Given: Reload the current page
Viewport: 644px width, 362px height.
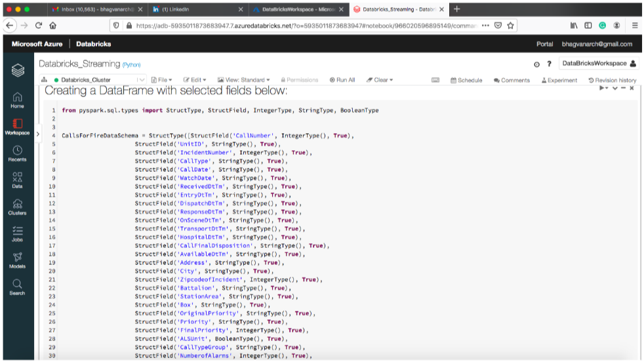Looking at the screenshot, I should pyautogui.click(x=39, y=26).
